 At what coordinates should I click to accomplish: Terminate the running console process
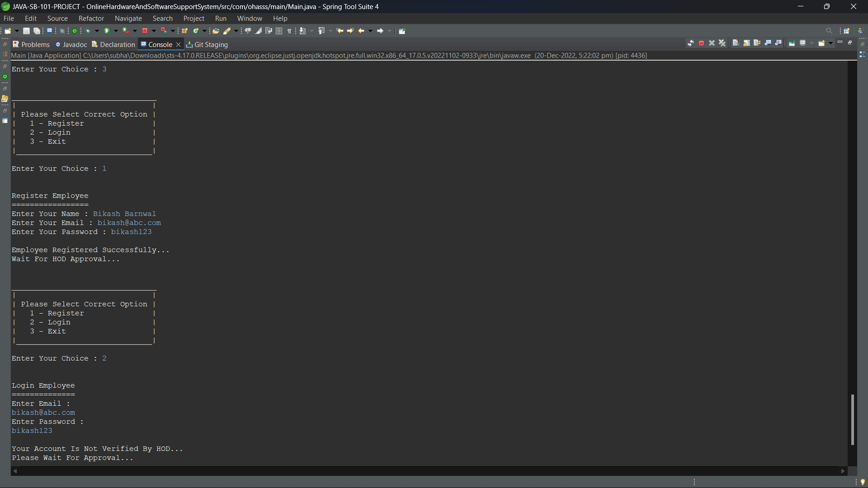coord(701,43)
